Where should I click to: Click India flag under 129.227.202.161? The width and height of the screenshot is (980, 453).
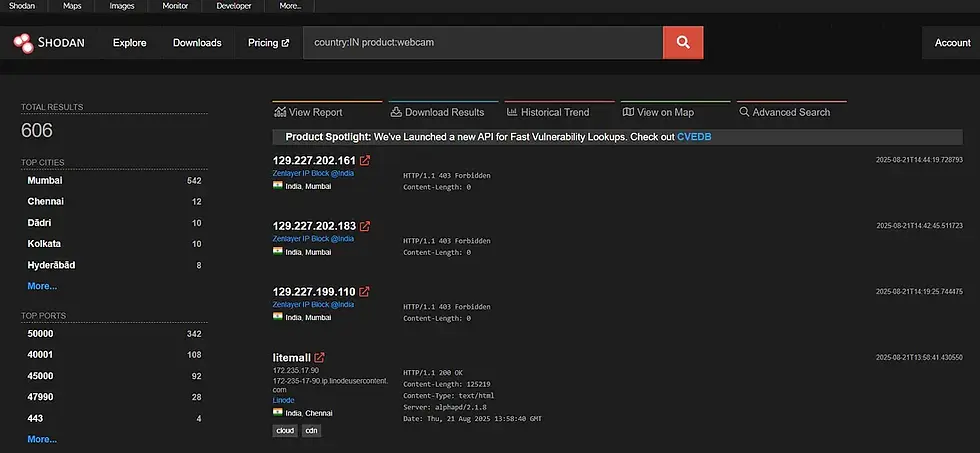point(278,186)
